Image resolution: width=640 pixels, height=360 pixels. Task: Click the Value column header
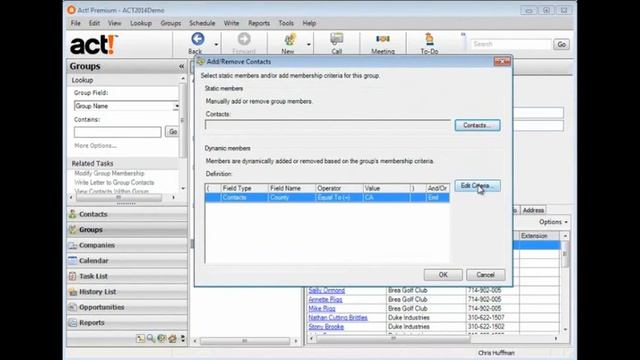pyautogui.click(x=386, y=189)
